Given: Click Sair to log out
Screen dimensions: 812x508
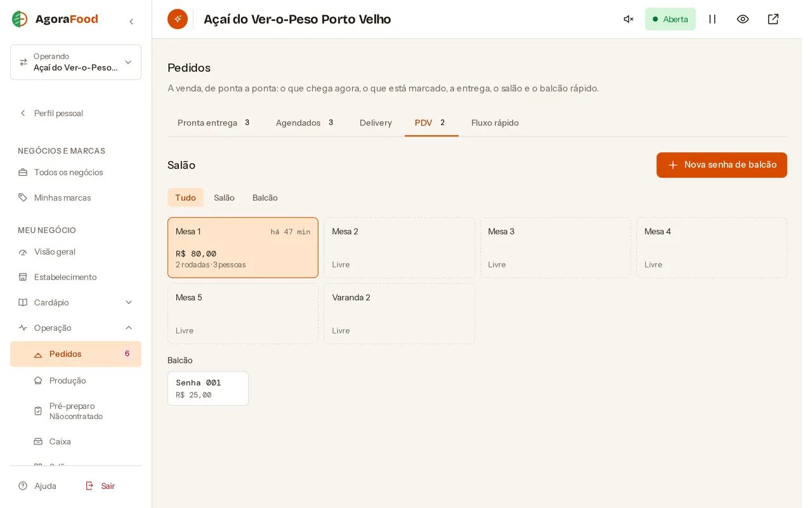Looking at the screenshot, I should [x=100, y=486].
